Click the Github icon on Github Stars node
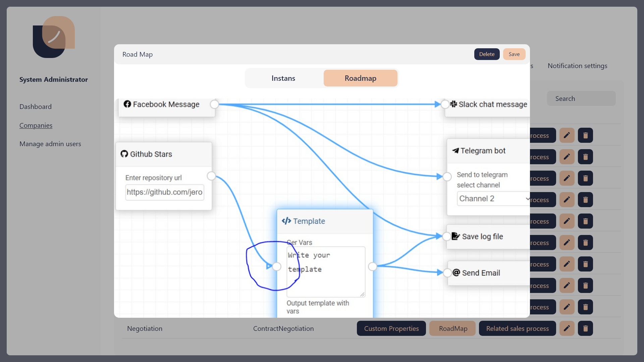 [124, 154]
